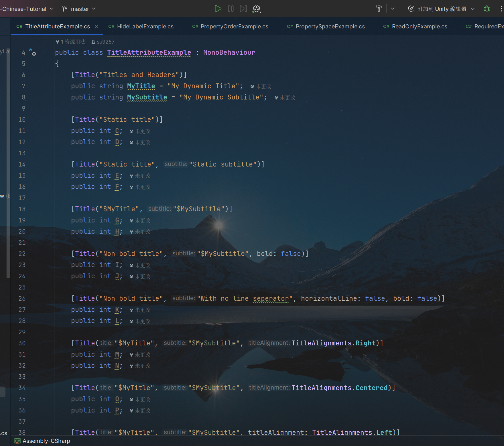The width and height of the screenshot is (504, 446).
Task: Expand the build options dropdown arrow
Action: (393, 9)
